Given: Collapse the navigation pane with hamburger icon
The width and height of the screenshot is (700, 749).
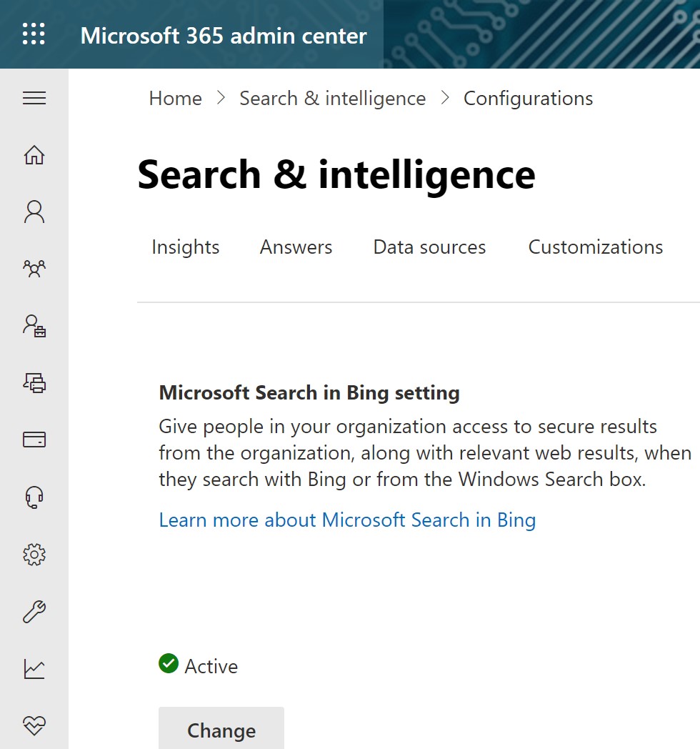Looking at the screenshot, I should tap(34, 99).
